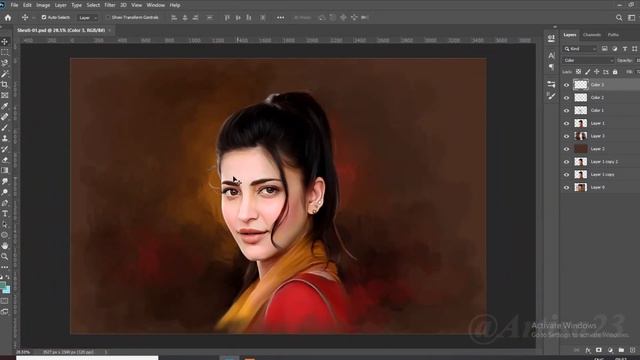The height and width of the screenshot is (360, 640).
Task: Select the Frame tool
Action: click(5, 96)
